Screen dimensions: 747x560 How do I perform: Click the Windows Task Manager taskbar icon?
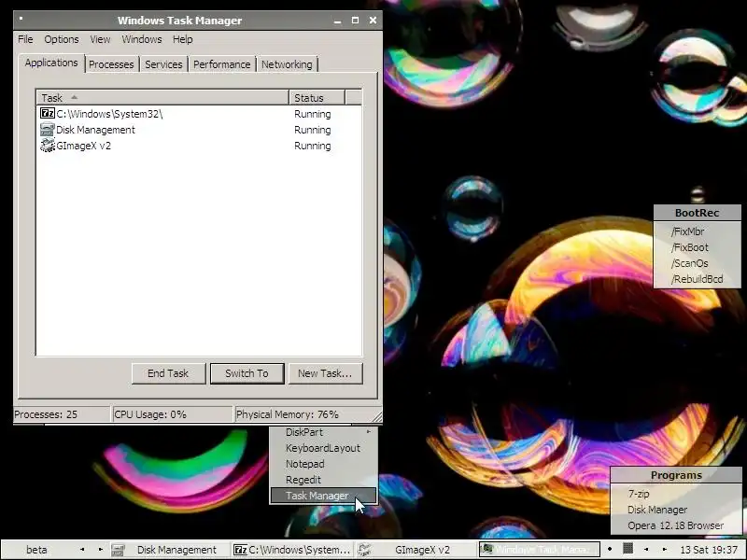click(486, 550)
